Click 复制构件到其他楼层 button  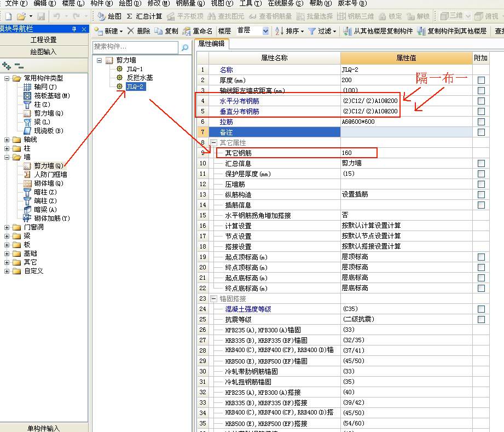[x=451, y=31]
